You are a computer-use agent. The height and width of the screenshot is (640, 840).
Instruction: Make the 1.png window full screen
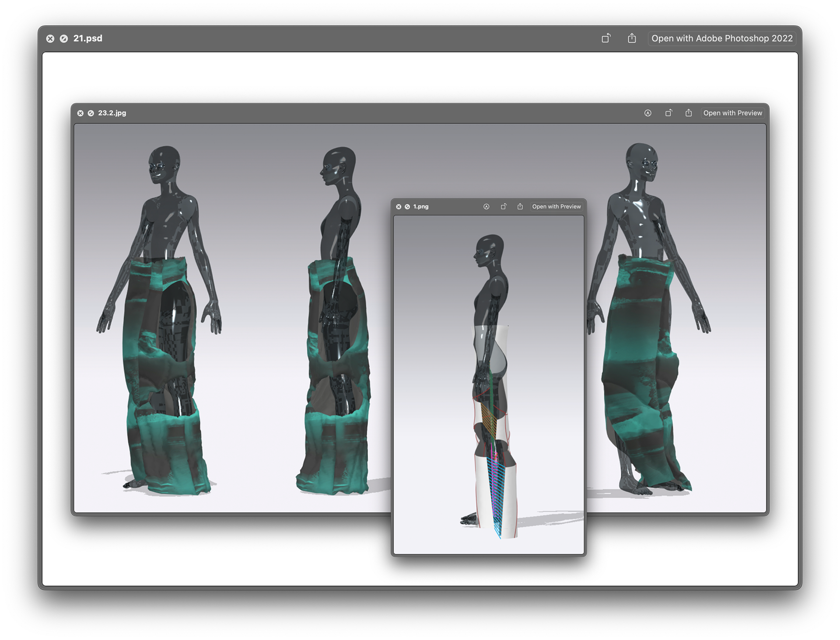[x=407, y=207]
